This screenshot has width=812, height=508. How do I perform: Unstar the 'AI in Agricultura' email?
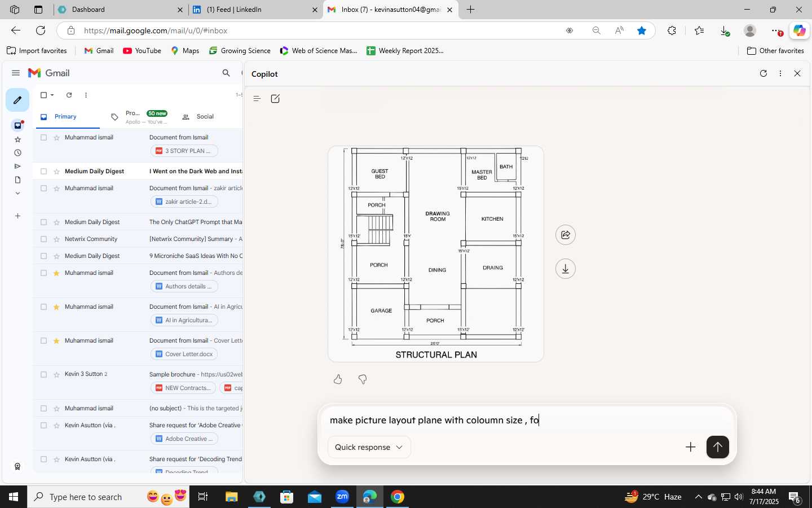[56, 306]
